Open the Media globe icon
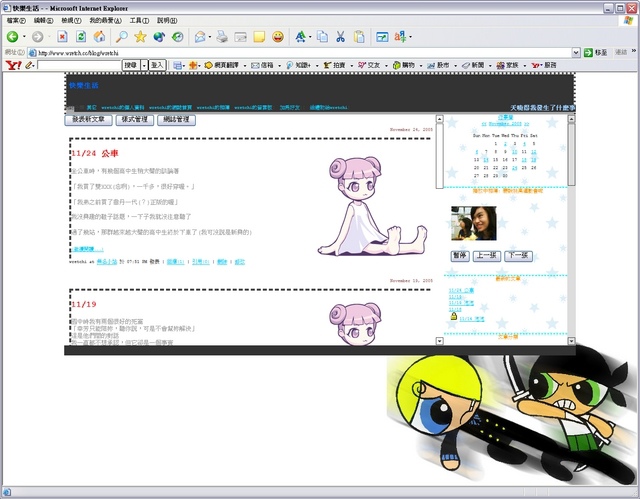The width and height of the screenshot is (640, 499). 159,37
